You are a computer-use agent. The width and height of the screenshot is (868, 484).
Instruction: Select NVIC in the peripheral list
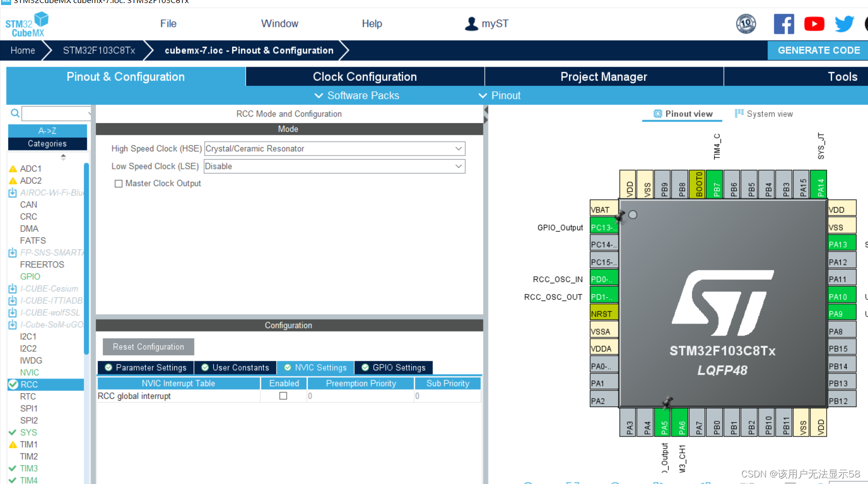(29, 372)
